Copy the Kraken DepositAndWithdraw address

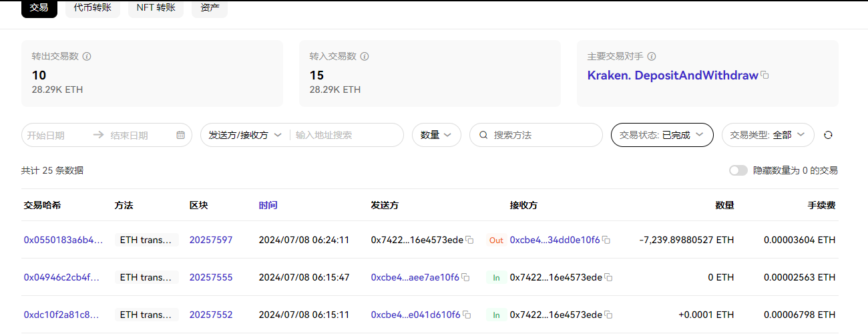[x=765, y=75]
